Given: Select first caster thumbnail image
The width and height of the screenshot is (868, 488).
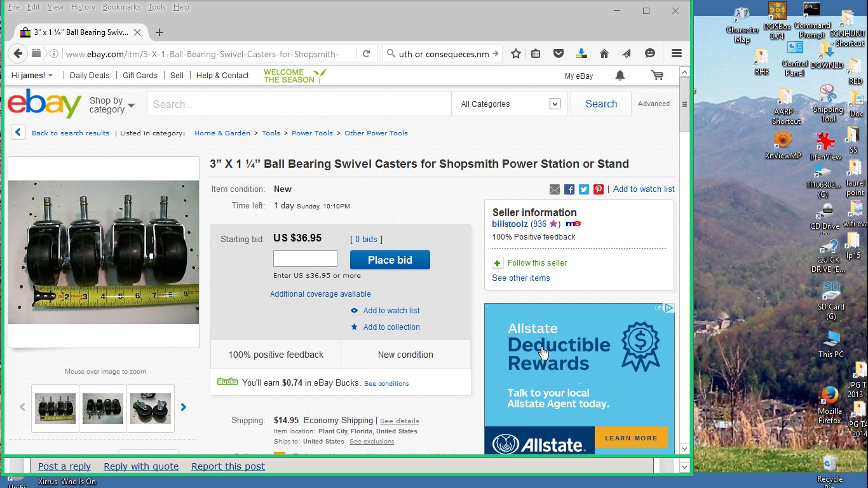Looking at the screenshot, I should (55, 408).
